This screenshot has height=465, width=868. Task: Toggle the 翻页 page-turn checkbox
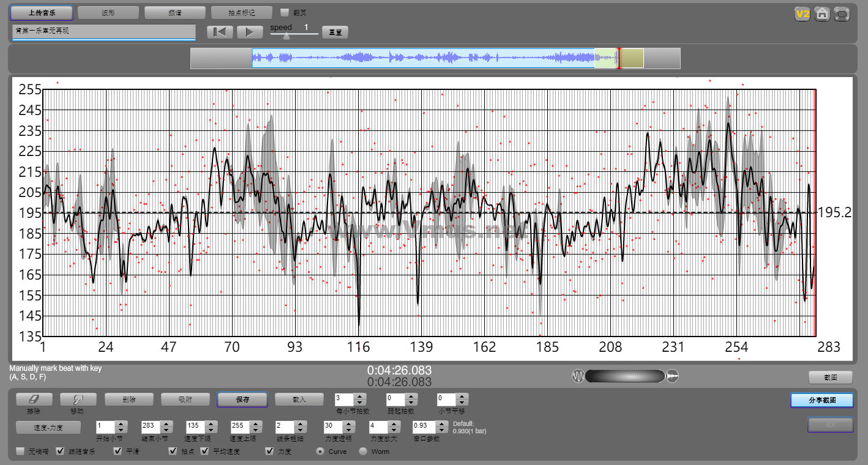(284, 12)
